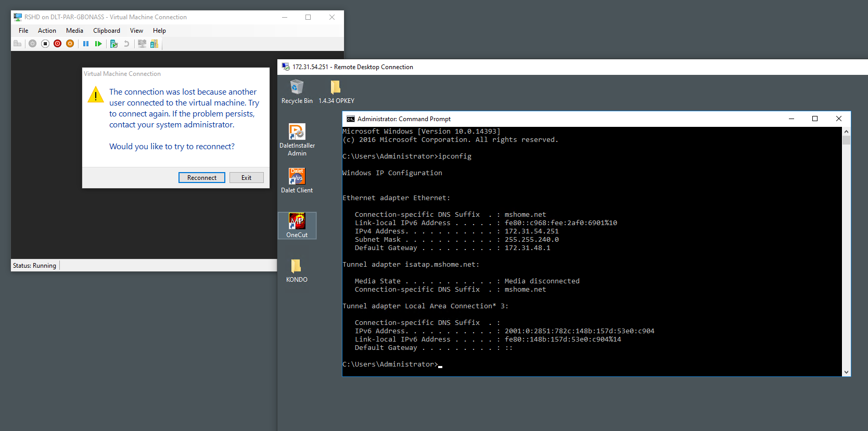Viewport: 868px width, 431px height.
Task: Click the Enhanced Session monitor icon
Action: pyautogui.click(x=142, y=44)
